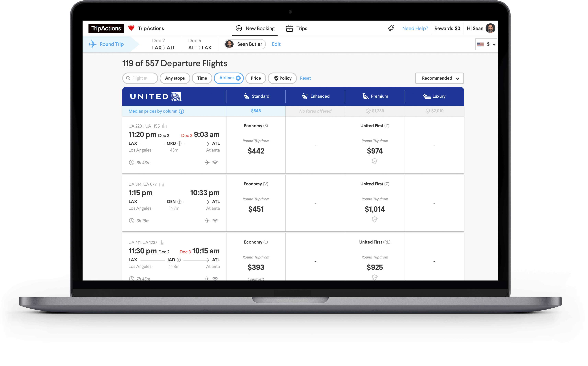Click the Reset filters link

click(x=306, y=78)
